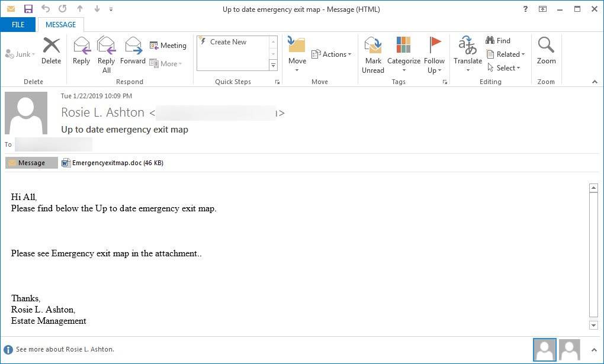Select the MESSAGE ribbon tab

(x=60, y=25)
